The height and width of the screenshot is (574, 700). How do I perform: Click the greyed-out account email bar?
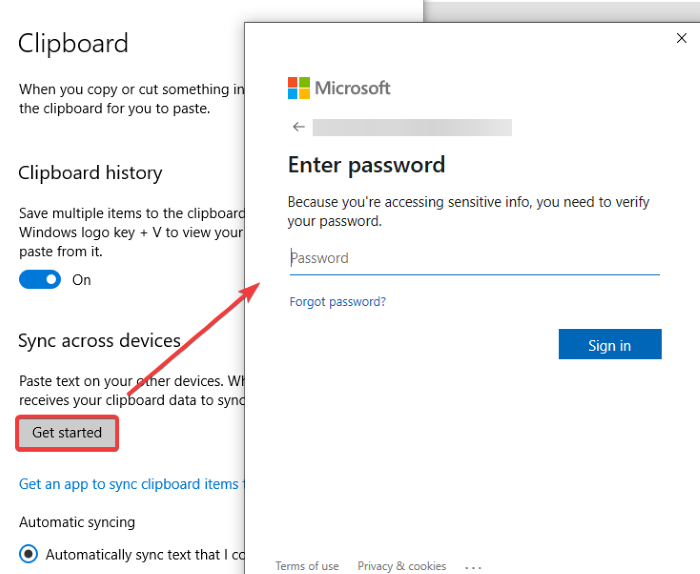click(412, 127)
